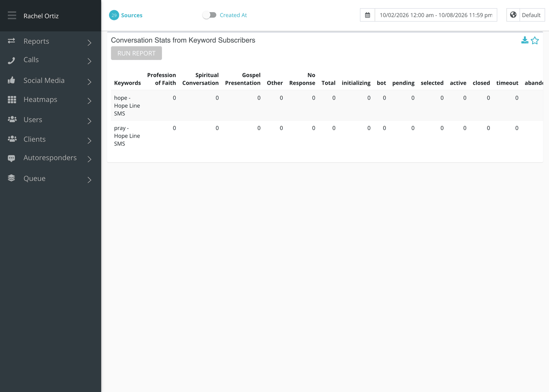Expand the Social Media submenu chevron
The width and height of the screenshot is (549, 392).
(89, 82)
